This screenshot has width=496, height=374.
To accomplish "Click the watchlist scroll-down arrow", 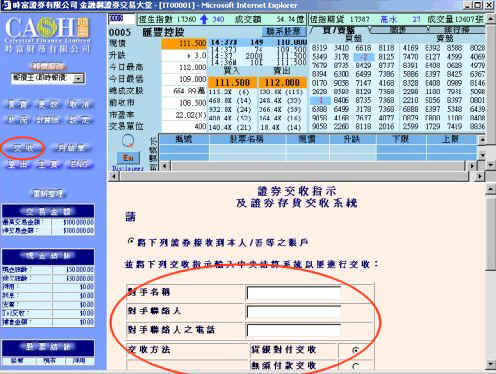I will (482, 155).
